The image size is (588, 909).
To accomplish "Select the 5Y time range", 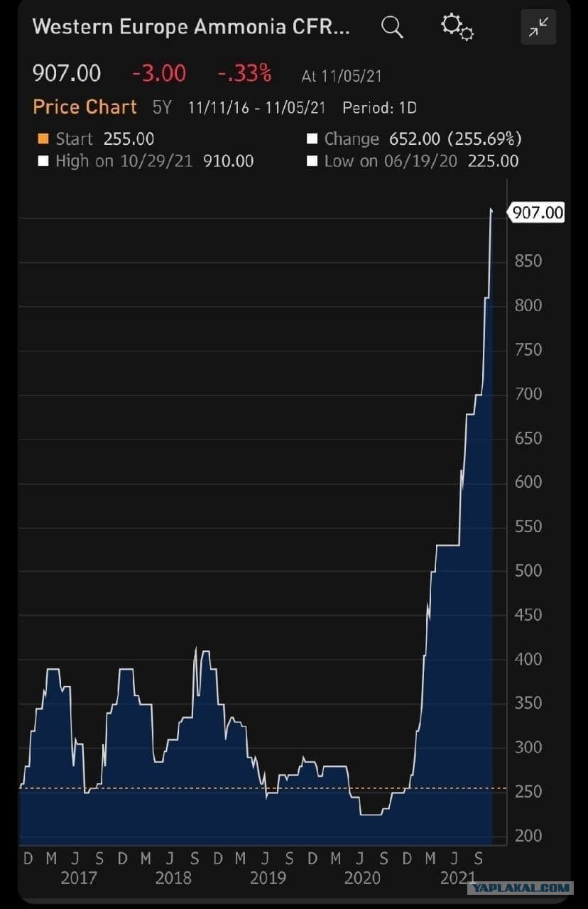I will [162, 108].
